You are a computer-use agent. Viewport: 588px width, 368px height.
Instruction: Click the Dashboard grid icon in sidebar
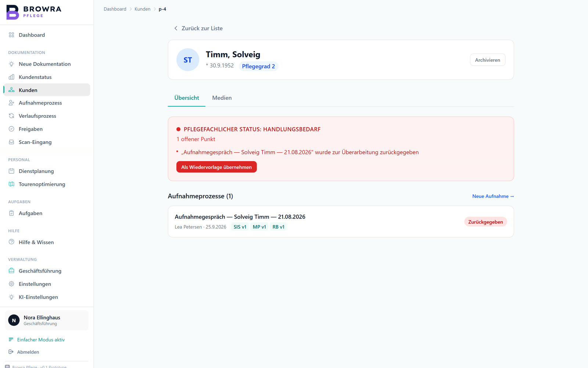coord(11,35)
